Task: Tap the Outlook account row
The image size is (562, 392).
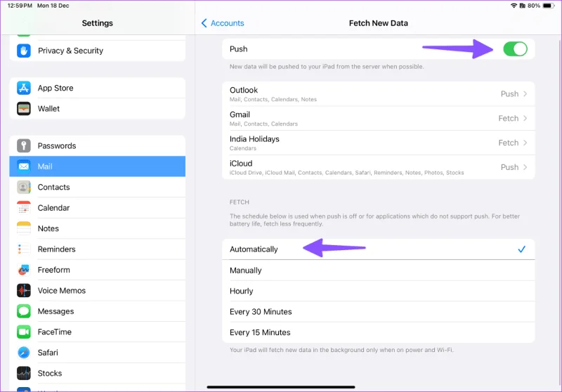Action: pos(378,94)
